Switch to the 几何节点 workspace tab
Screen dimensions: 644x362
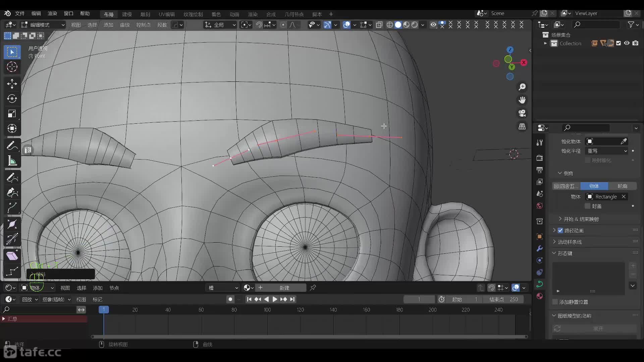pos(294,14)
